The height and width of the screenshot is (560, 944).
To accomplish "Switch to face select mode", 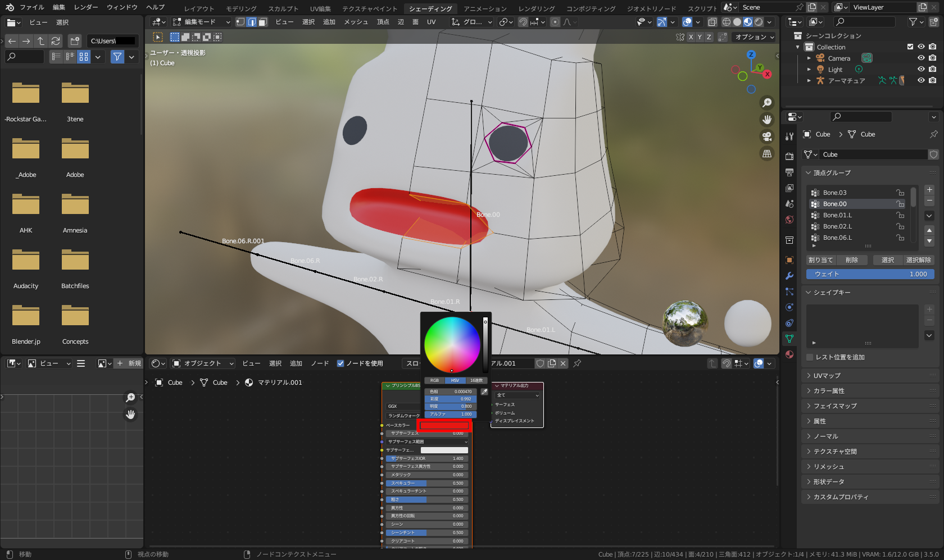I will click(262, 22).
